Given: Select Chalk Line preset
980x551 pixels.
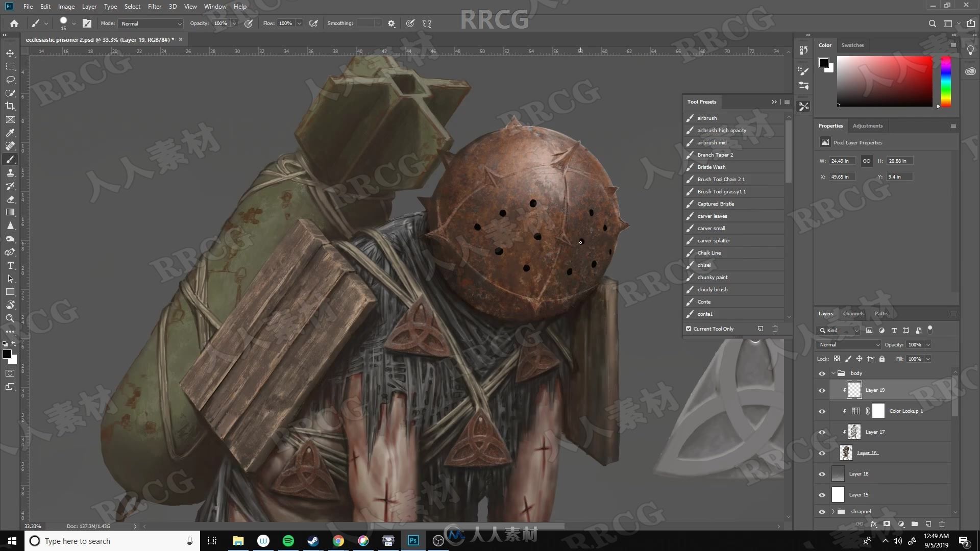Looking at the screenshot, I should (x=734, y=253).
